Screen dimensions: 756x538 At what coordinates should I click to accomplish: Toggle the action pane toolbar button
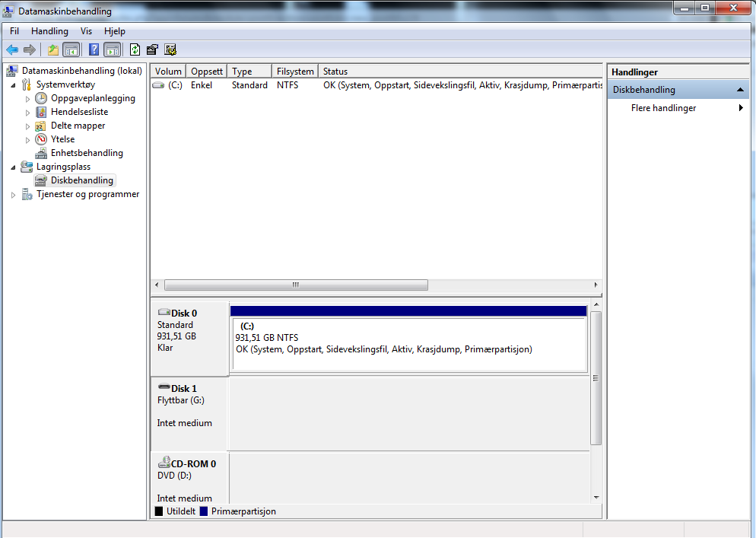click(x=113, y=49)
